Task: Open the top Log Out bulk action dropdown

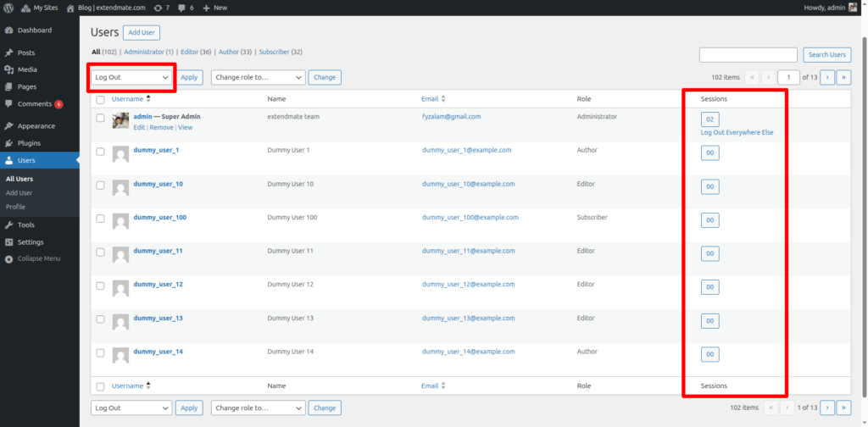Action: (131, 77)
